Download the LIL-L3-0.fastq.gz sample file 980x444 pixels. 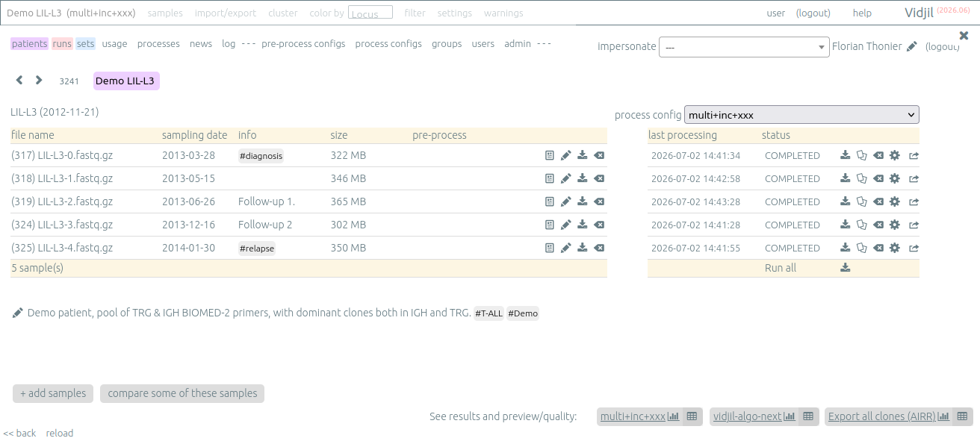click(x=582, y=156)
